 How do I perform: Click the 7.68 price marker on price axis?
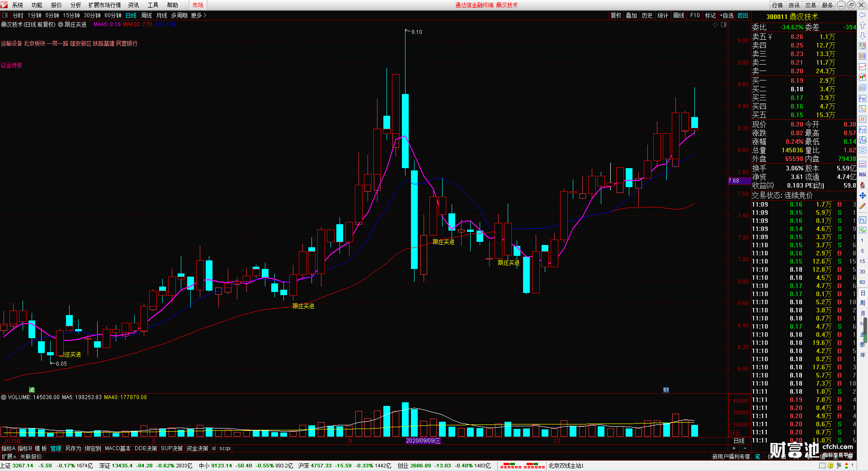(739, 181)
